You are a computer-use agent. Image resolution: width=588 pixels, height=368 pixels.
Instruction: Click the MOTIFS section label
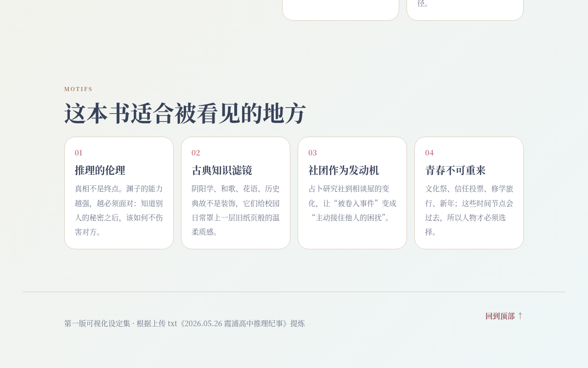79,89
